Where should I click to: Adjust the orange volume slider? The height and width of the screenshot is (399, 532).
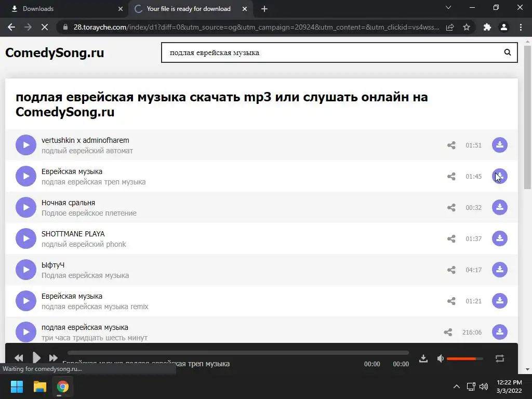(465, 358)
